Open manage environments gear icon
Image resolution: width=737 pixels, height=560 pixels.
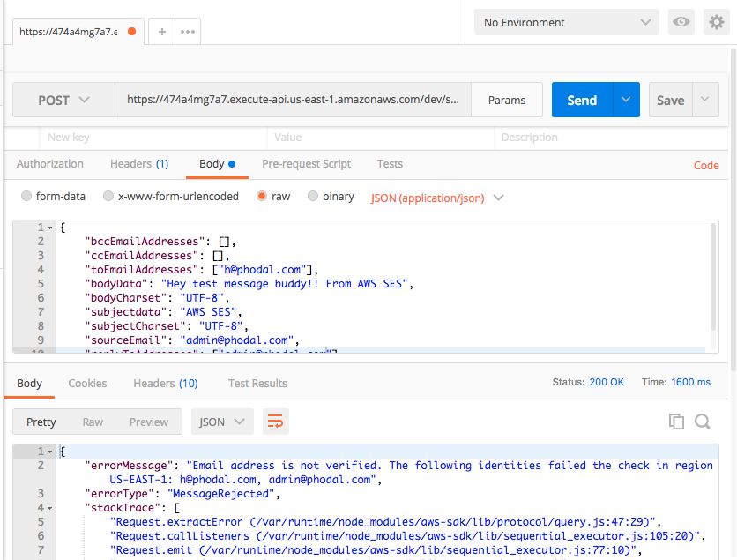(717, 22)
